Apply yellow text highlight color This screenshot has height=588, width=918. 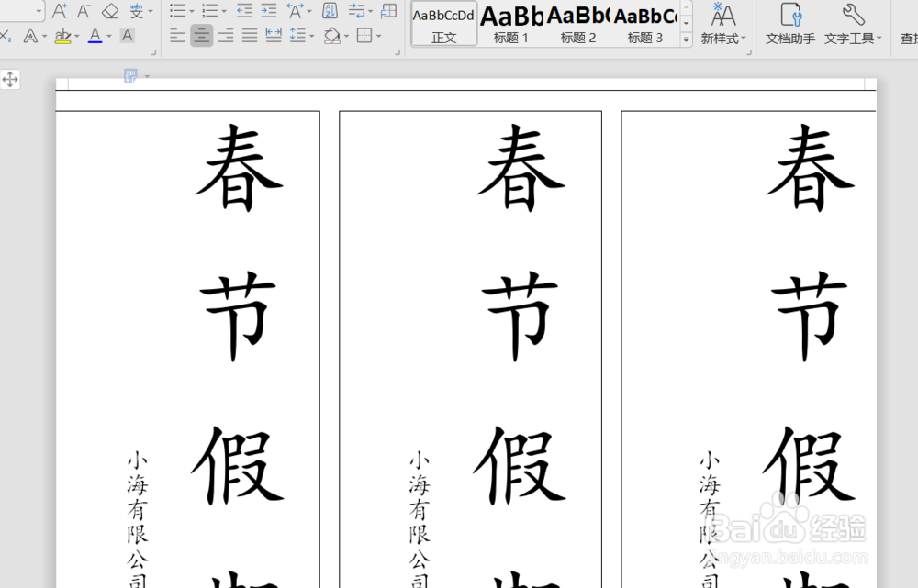coord(62,37)
